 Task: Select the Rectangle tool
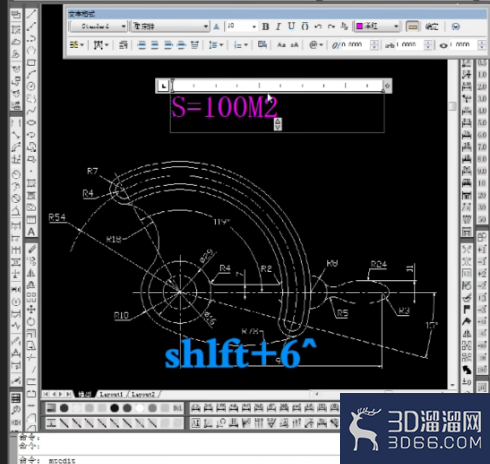[x=31, y=63]
